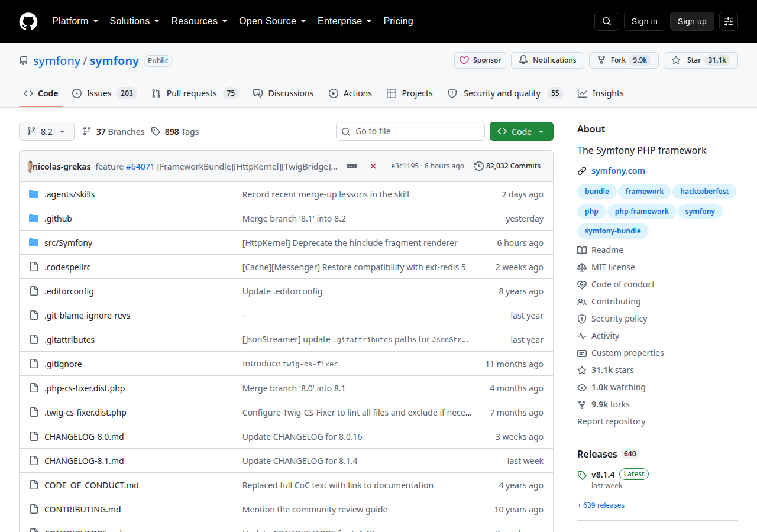Switch to the Pull requests tab

pos(195,93)
